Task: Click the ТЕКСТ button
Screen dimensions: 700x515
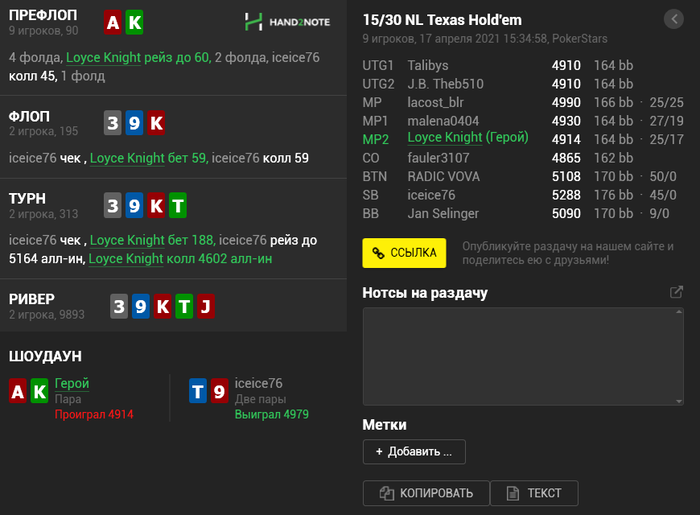Action: click(534, 493)
